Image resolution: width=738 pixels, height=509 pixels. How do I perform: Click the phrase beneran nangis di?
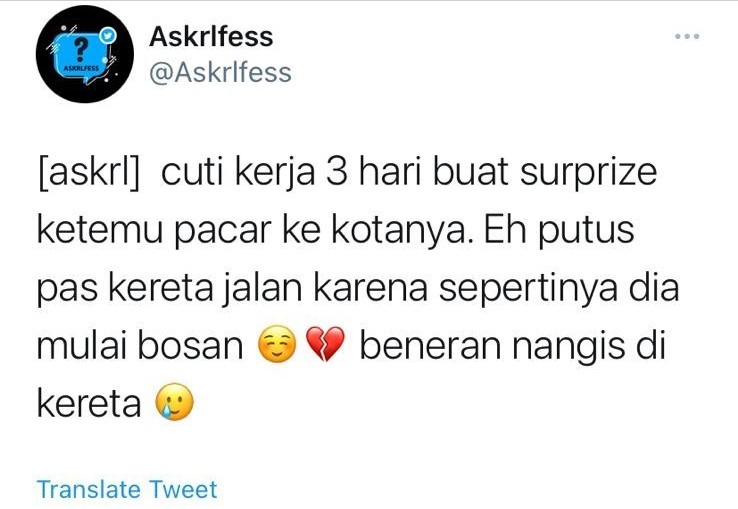(513, 347)
